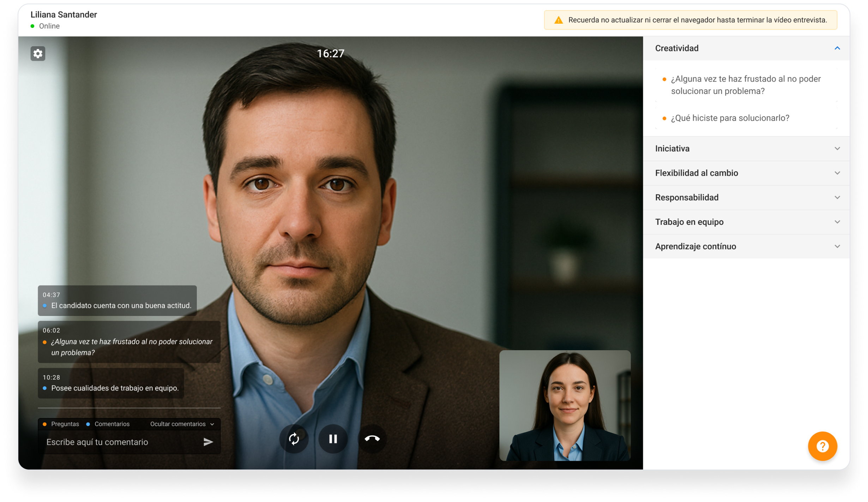Toggle Ocultar comentarios dropdown
The width and height of the screenshot is (868, 502).
tap(182, 424)
